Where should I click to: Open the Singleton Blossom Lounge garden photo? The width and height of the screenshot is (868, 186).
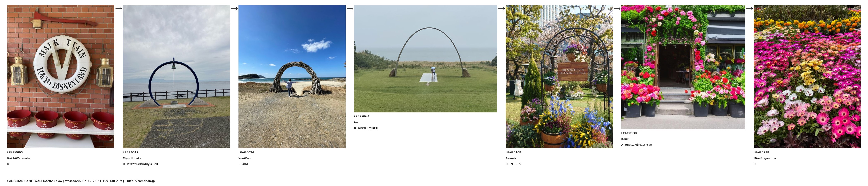coord(559,77)
